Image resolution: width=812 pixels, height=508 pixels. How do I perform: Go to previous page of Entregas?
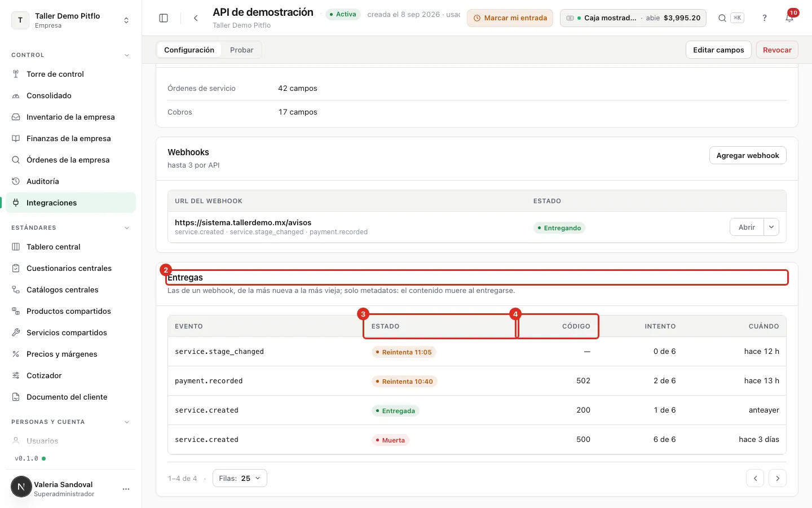click(x=755, y=478)
